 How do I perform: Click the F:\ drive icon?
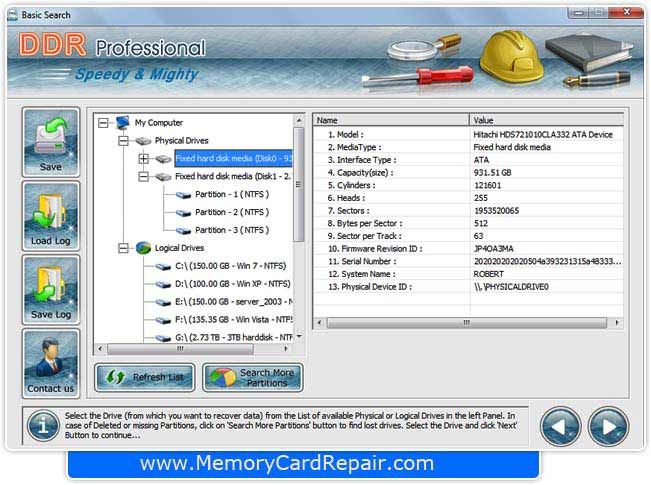163,320
